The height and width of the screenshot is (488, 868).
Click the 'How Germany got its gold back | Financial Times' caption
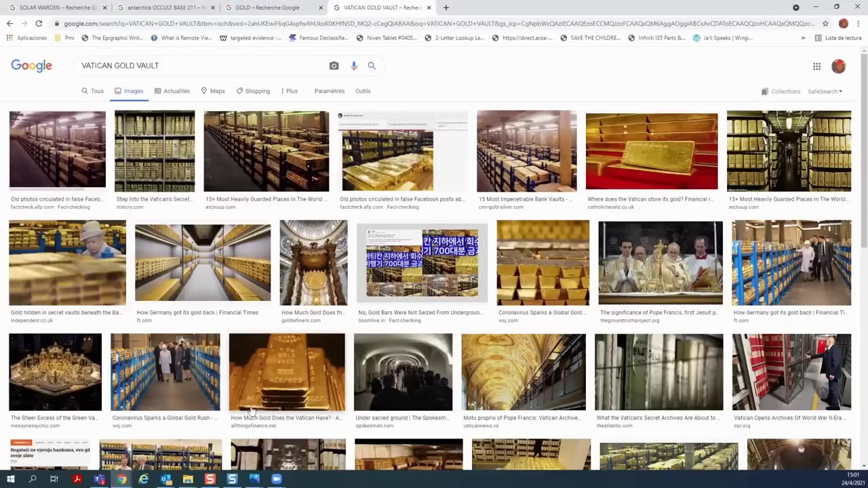pyautogui.click(x=197, y=313)
